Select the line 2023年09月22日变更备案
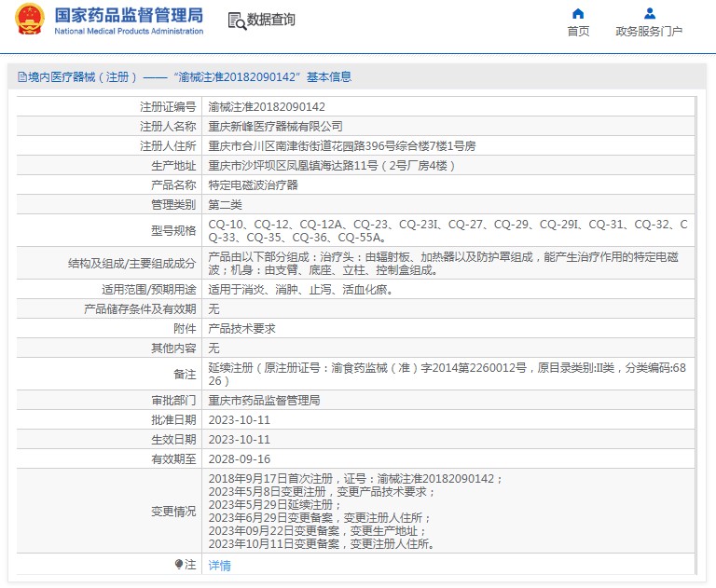The height and width of the screenshot is (588, 716). pos(317,531)
